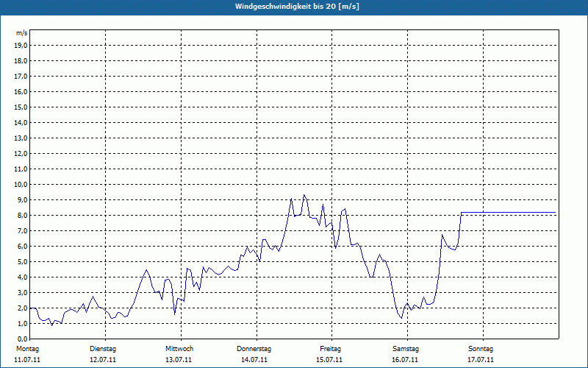Click the chart title 'Windgeschwindigkeit bis 20 [m/s]'

(x=297, y=7)
